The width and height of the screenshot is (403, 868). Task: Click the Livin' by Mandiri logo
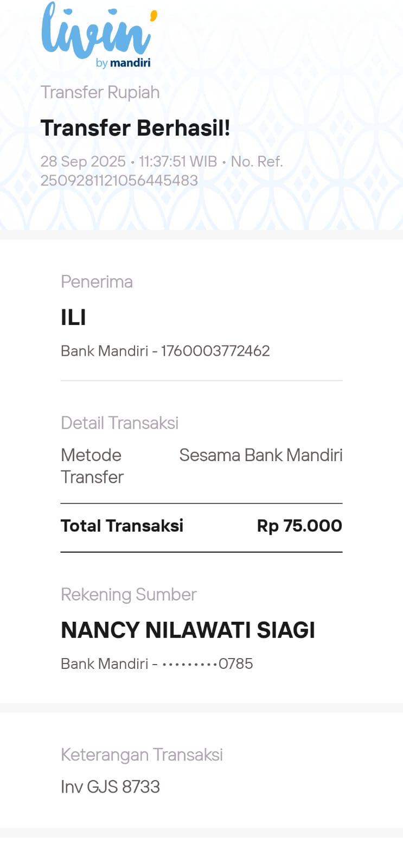click(98, 31)
